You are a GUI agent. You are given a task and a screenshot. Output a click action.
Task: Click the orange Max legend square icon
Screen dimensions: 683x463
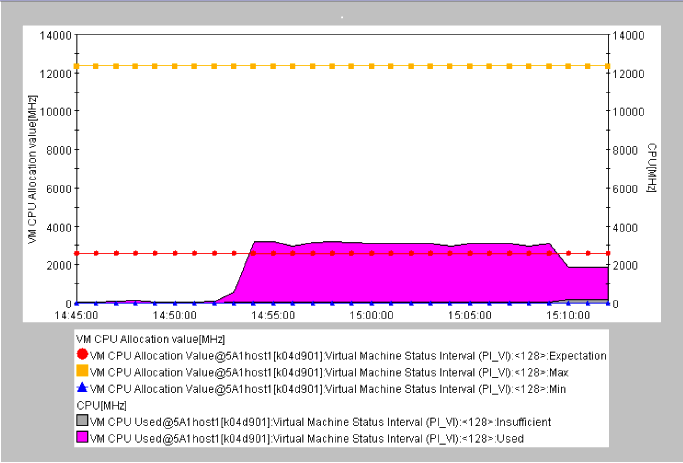pyautogui.click(x=82, y=371)
